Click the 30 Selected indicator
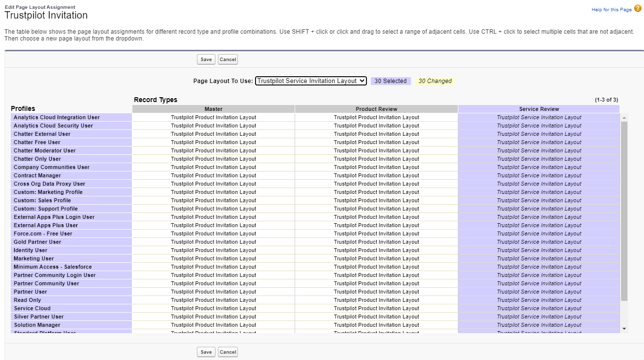Viewport: 644px width, 360px height. pos(390,81)
